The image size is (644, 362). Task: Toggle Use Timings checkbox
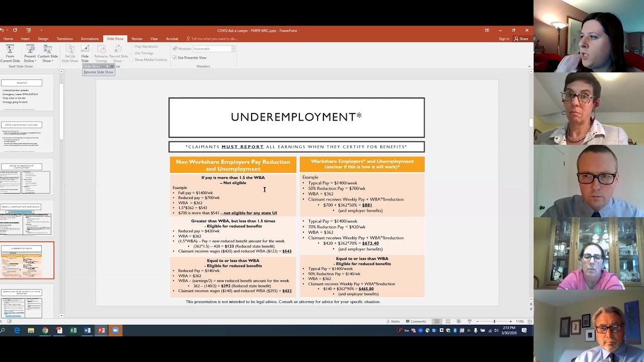point(132,53)
